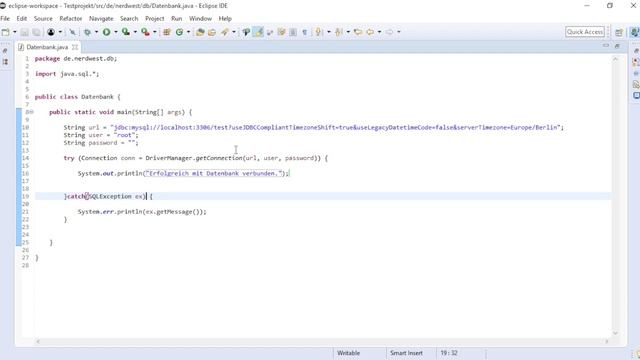Expand the Back history dropdown arrow
Viewport: 640px width, 360px height.
click(x=379, y=32)
